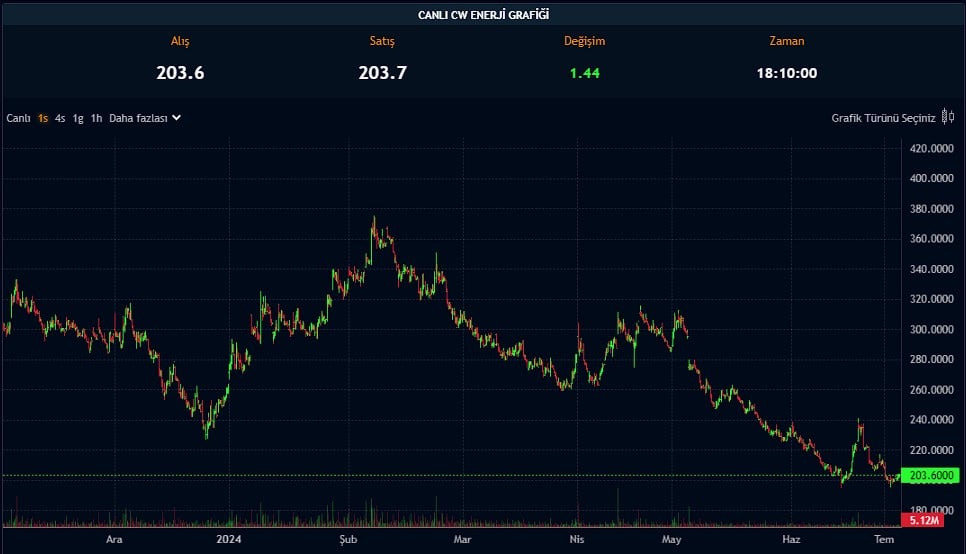Click the Zaman timestamp 18:10:00
The width and height of the screenshot is (966, 554).
pyautogui.click(x=786, y=73)
